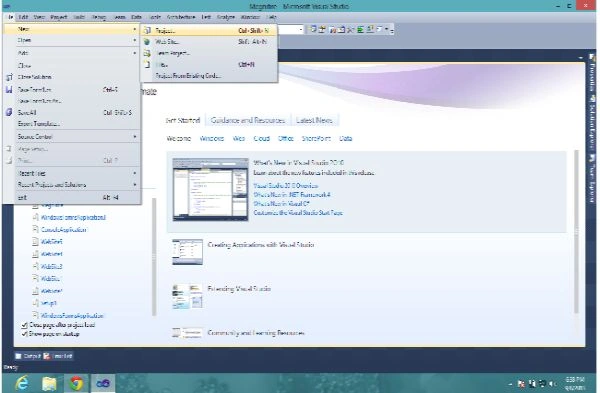This screenshot has height=393, width=600.
Task: Click the Save All icon in File menu
Action: [x=9, y=112]
